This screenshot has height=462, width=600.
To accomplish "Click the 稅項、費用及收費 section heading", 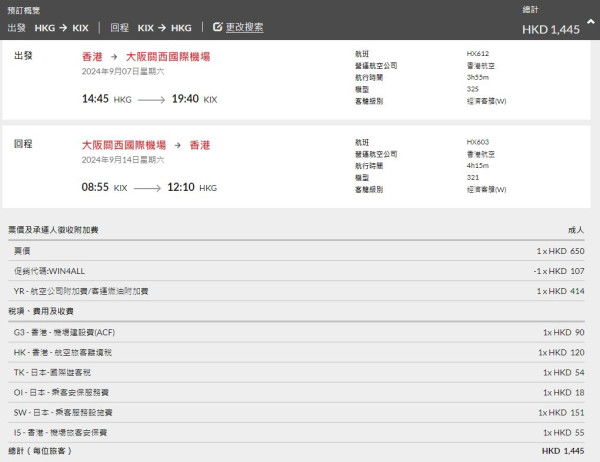I will pos(41,312).
